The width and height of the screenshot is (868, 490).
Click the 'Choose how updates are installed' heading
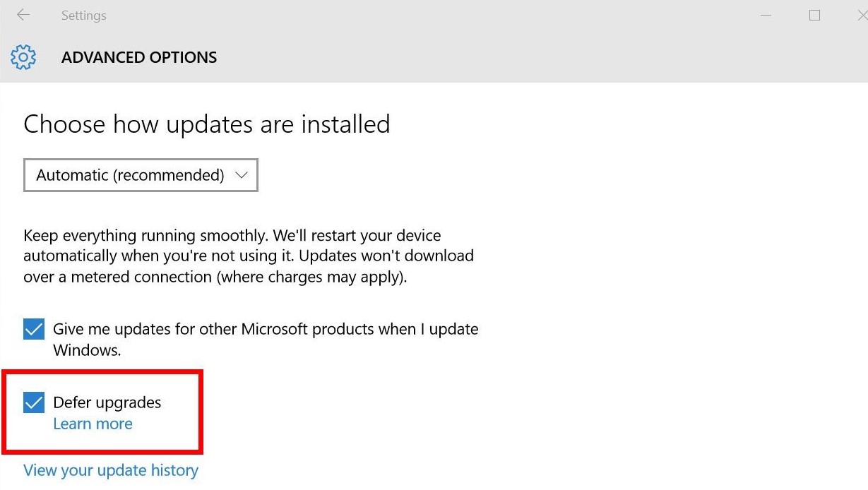[207, 124]
